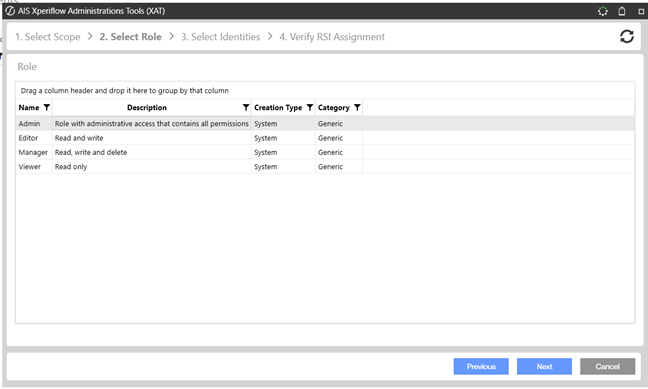
Task: Click the clipboard icon in title bar
Action: pos(622,11)
